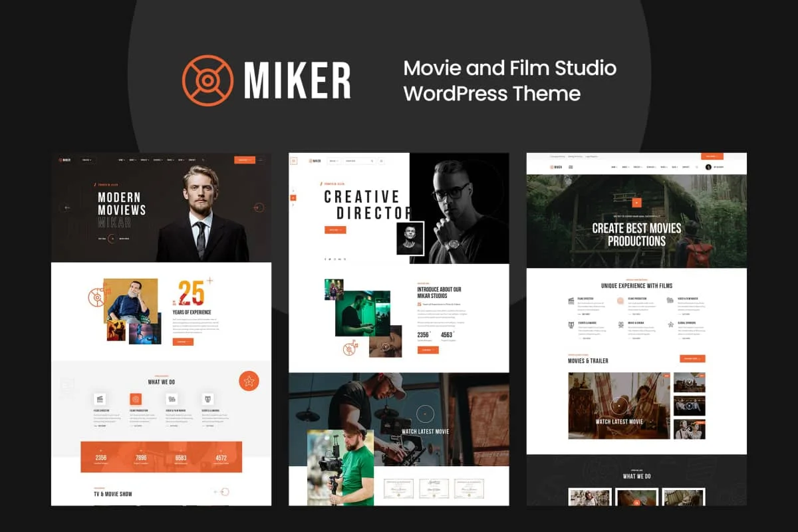Expand the category dropdown in the middle mockup header
The width and height of the screenshot is (798, 532).
(334, 161)
